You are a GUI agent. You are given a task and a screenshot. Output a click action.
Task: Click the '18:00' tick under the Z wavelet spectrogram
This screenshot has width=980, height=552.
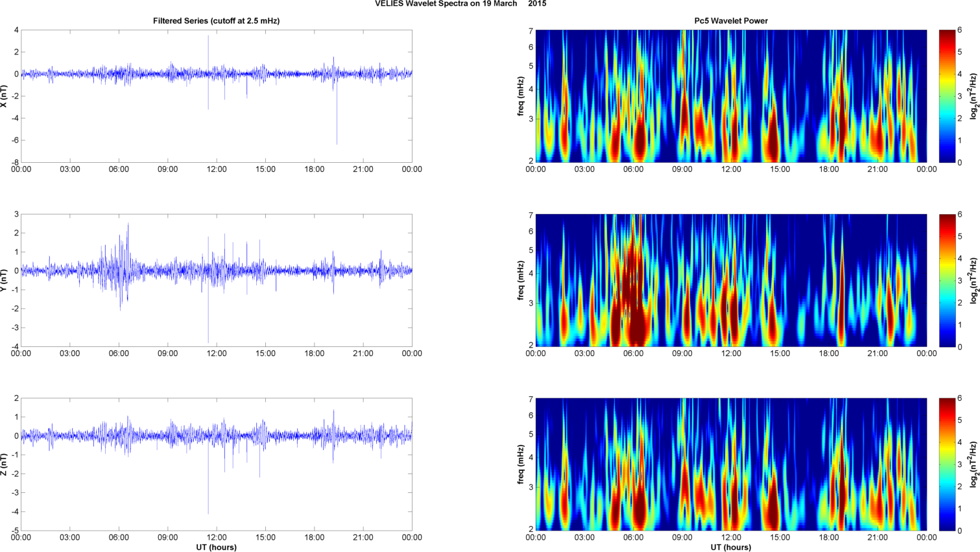point(829,537)
